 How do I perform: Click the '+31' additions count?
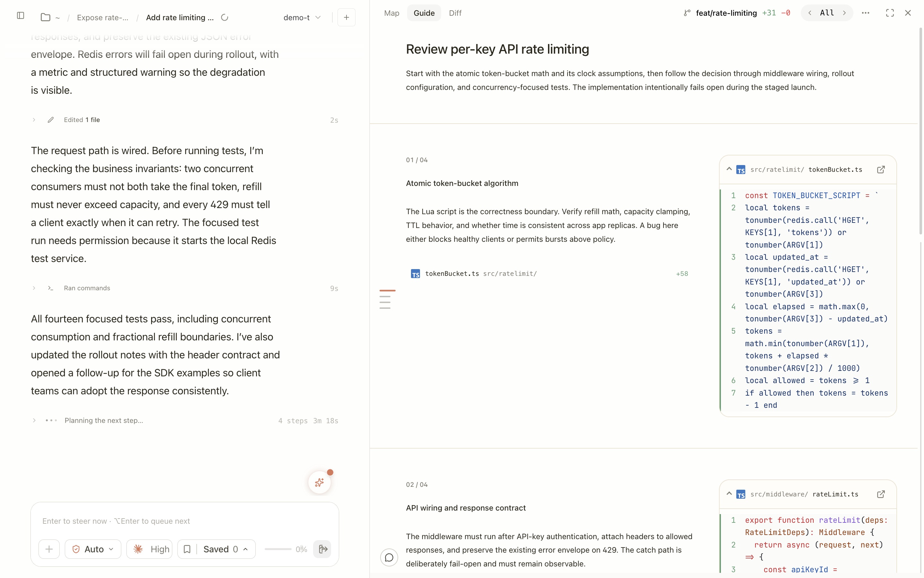[x=769, y=13]
